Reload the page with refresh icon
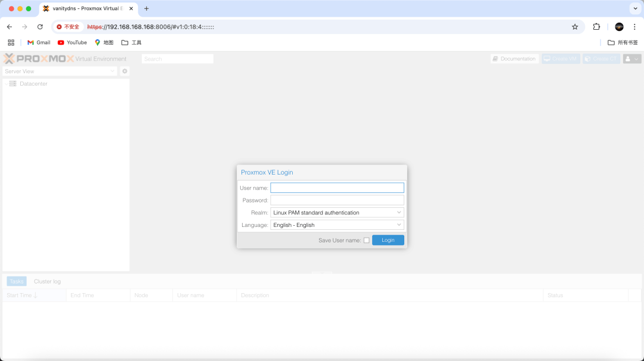This screenshot has height=361, width=644. (x=40, y=27)
